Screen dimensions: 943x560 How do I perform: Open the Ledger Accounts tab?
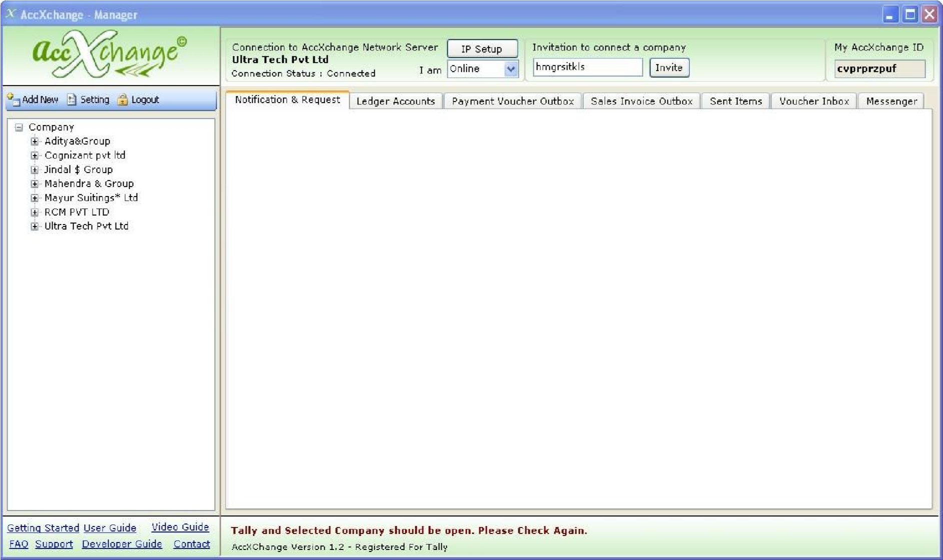click(x=396, y=101)
